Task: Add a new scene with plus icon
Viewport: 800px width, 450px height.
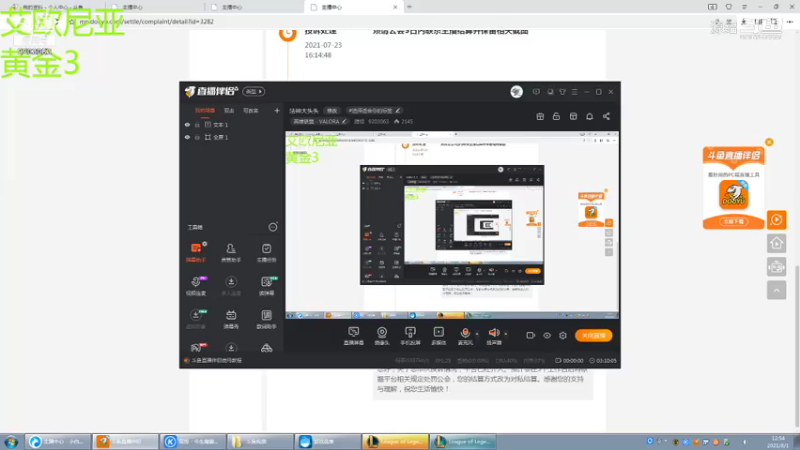Action: click(277, 111)
